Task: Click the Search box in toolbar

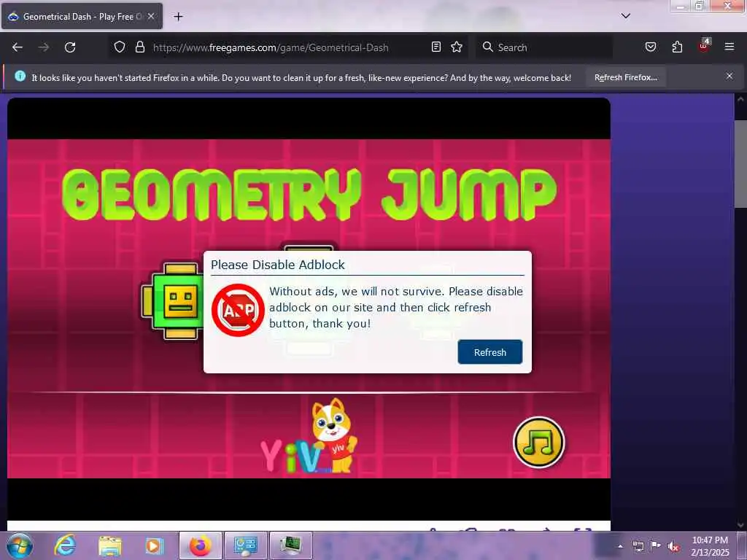Action: point(544,47)
